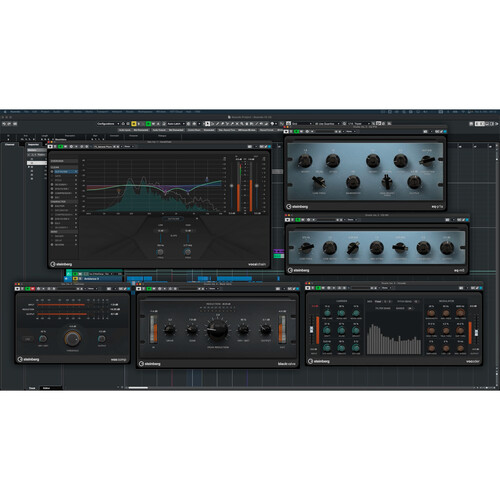Select the Track tab at bottom left

pos(32,388)
